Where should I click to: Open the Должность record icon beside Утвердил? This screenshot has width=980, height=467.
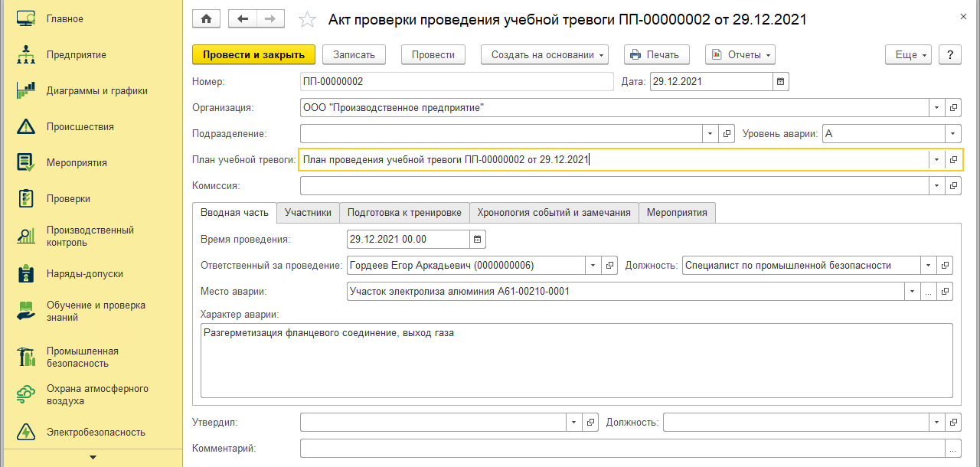(954, 422)
